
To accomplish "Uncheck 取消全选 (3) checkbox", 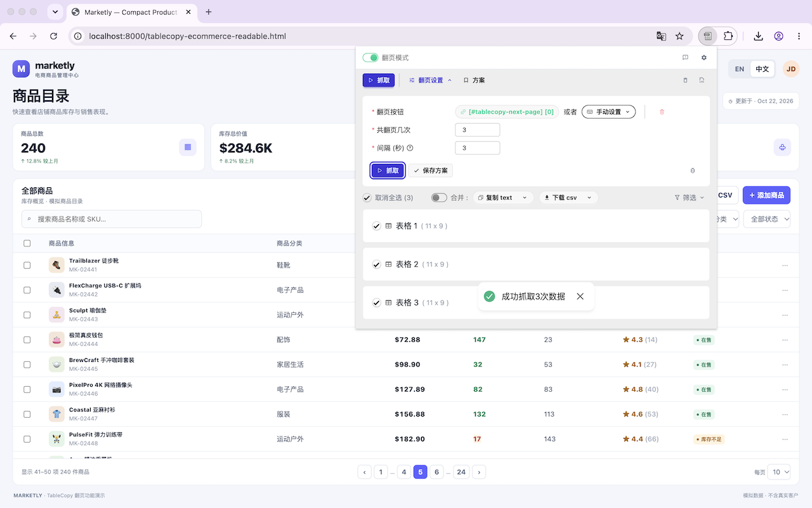I will (367, 197).
